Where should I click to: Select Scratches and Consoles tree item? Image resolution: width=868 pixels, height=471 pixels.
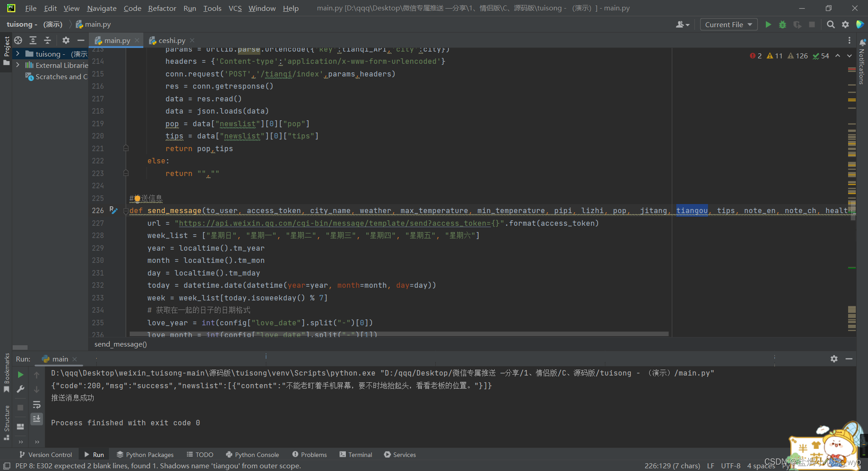click(x=57, y=77)
